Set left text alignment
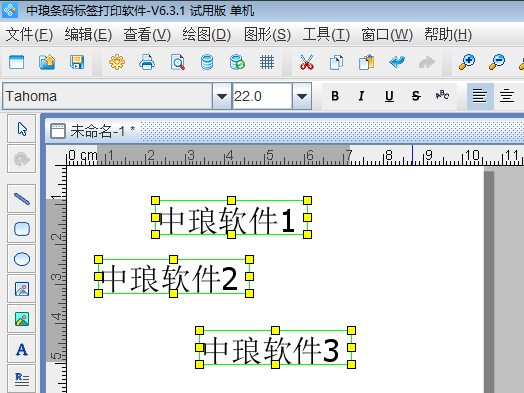524x393 pixels. click(x=480, y=96)
